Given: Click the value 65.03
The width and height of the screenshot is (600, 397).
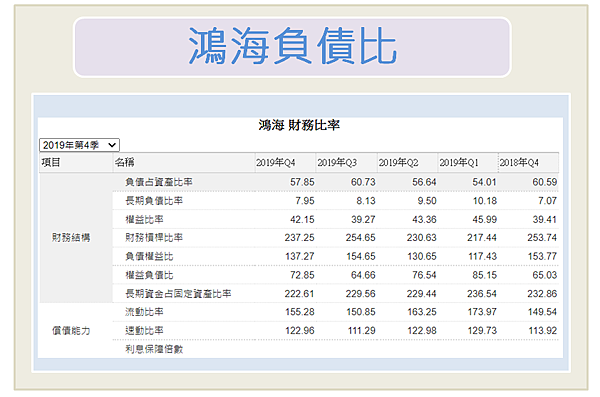Looking at the screenshot, I should click(545, 275).
